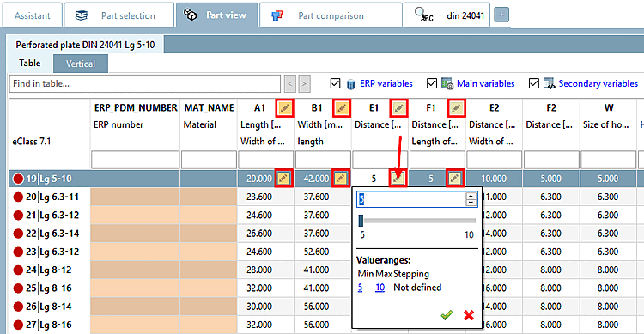Viewport: 644px width, 334px height.
Task: Click pencil icon in E1 cell of row 19
Action: tap(398, 179)
